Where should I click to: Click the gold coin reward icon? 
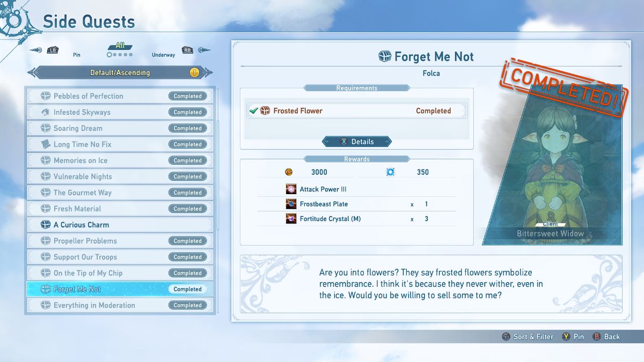pyautogui.click(x=289, y=172)
